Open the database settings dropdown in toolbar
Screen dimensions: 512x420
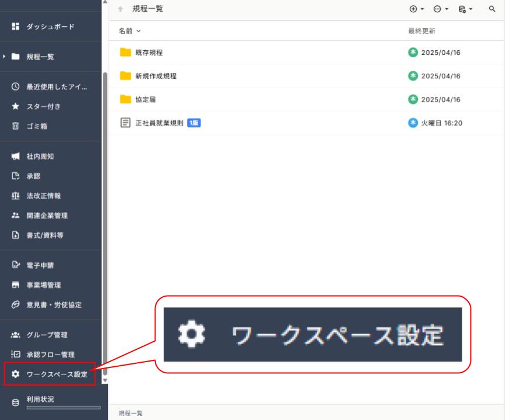(x=465, y=9)
